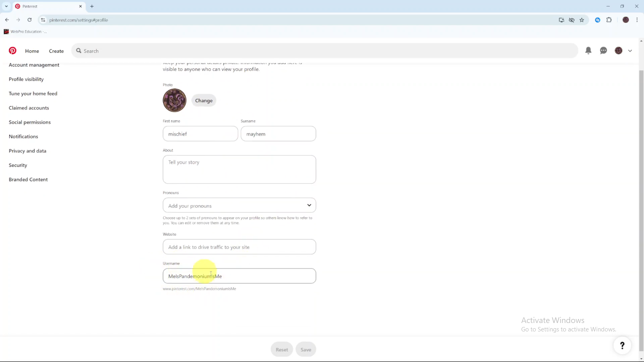Screen dimensions: 644x362
Task: Click the Website link field
Action: 239,247
